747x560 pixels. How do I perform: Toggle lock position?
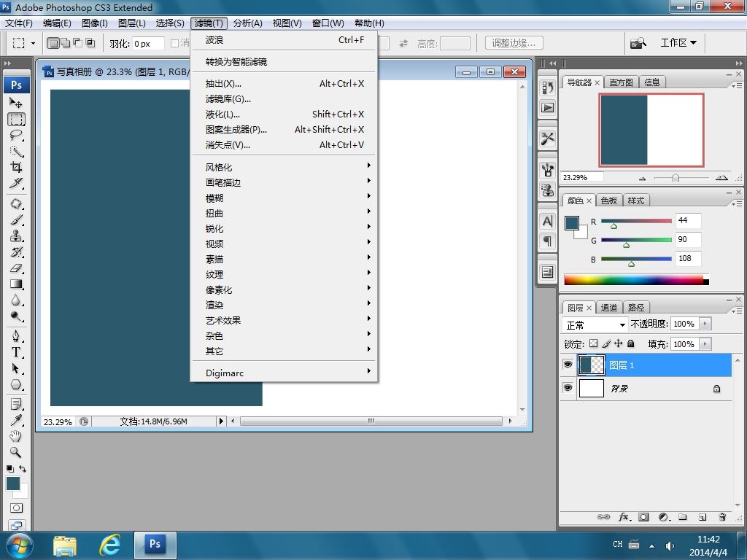(x=619, y=344)
